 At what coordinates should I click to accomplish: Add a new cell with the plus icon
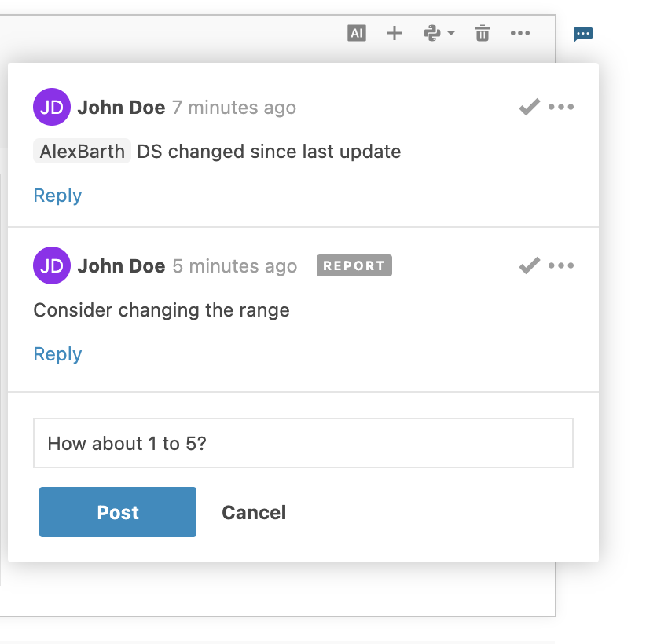coord(394,33)
